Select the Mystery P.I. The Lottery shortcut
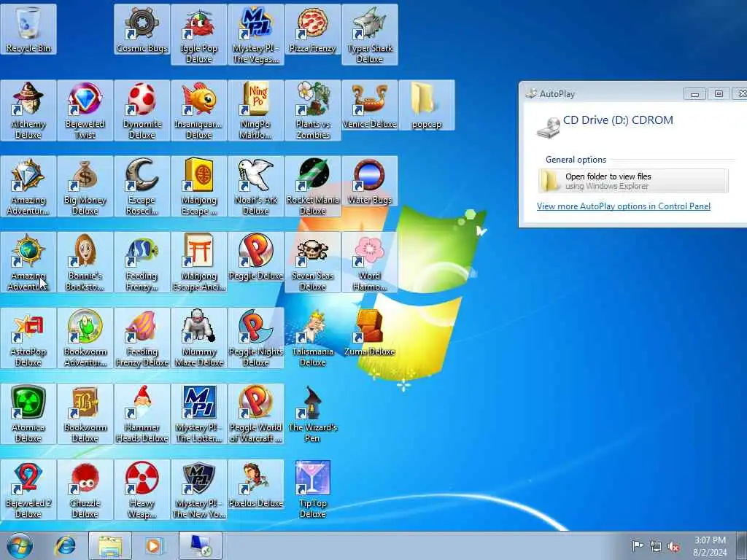 pyautogui.click(x=198, y=414)
